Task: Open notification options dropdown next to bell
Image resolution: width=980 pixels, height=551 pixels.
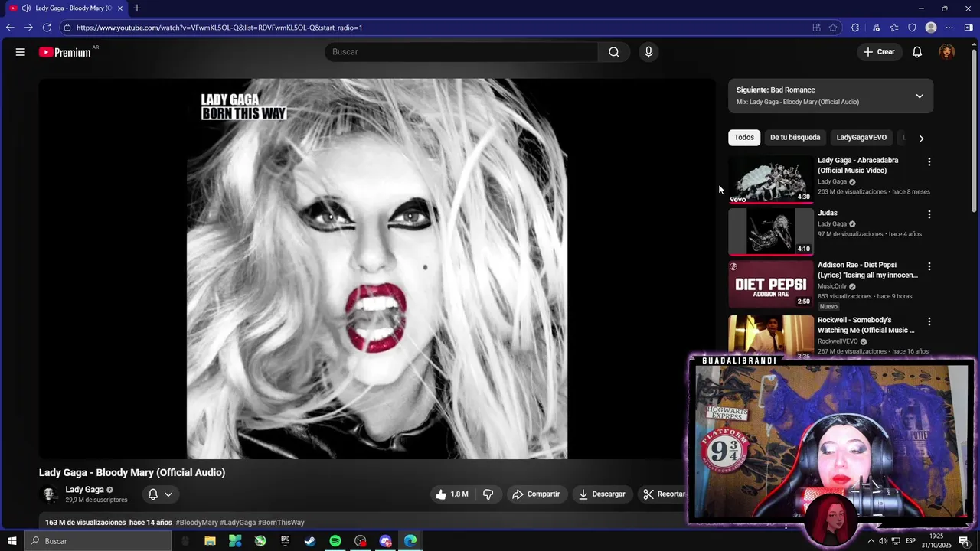Action: pos(168,494)
